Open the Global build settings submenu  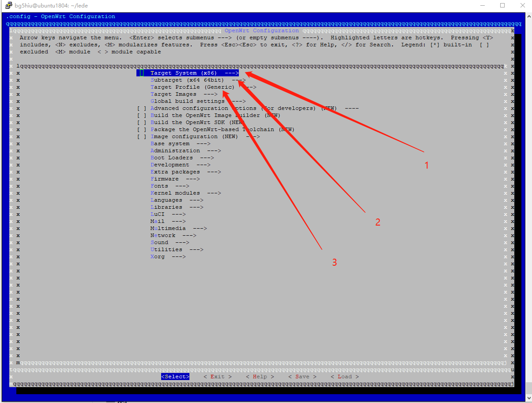pos(198,102)
